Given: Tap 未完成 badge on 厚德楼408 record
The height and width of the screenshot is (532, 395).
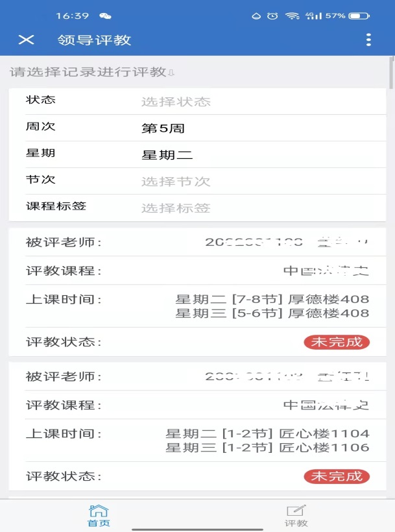Looking at the screenshot, I should point(337,342).
